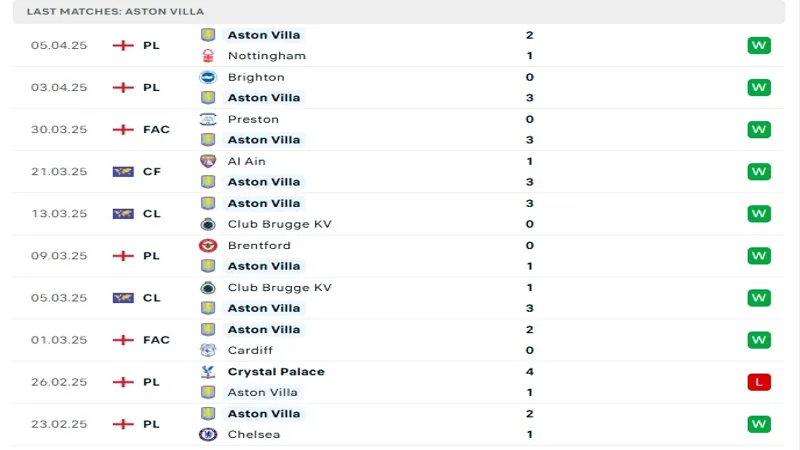Click the Brentford club badge
The image size is (800, 450).
[x=208, y=245]
